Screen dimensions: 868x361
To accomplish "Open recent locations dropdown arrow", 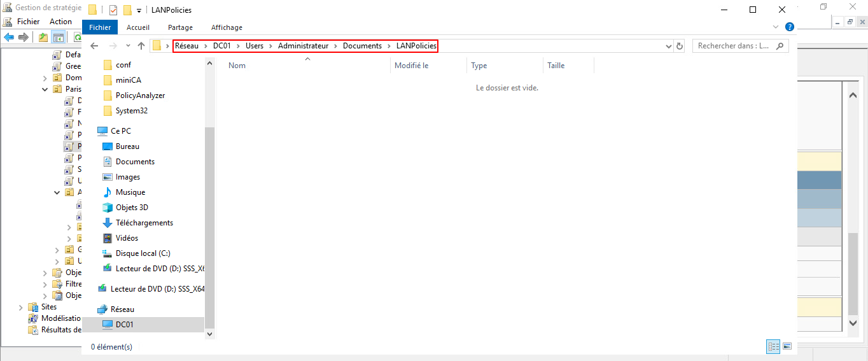I will (x=128, y=46).
